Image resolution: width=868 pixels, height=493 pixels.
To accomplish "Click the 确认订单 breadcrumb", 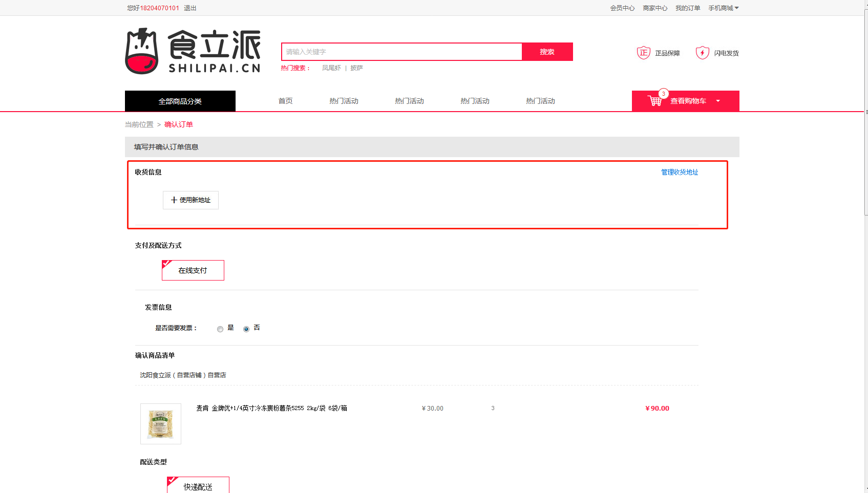I will tap(179, 124).
